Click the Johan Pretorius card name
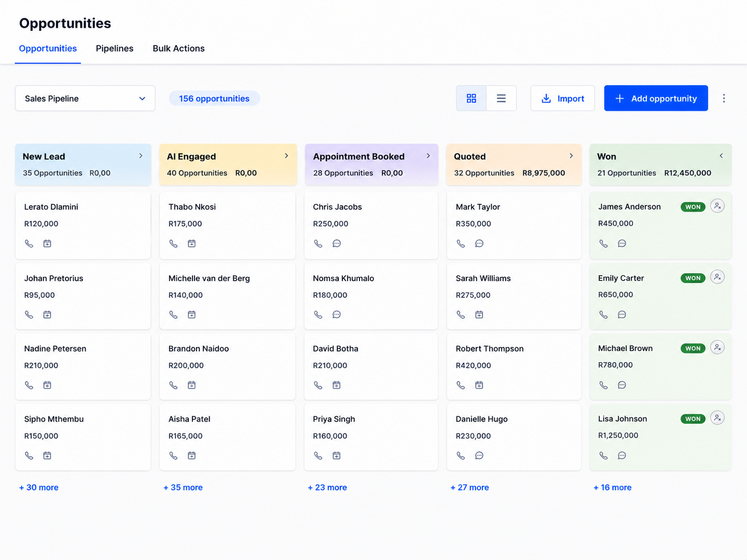 tap(54, 278)
